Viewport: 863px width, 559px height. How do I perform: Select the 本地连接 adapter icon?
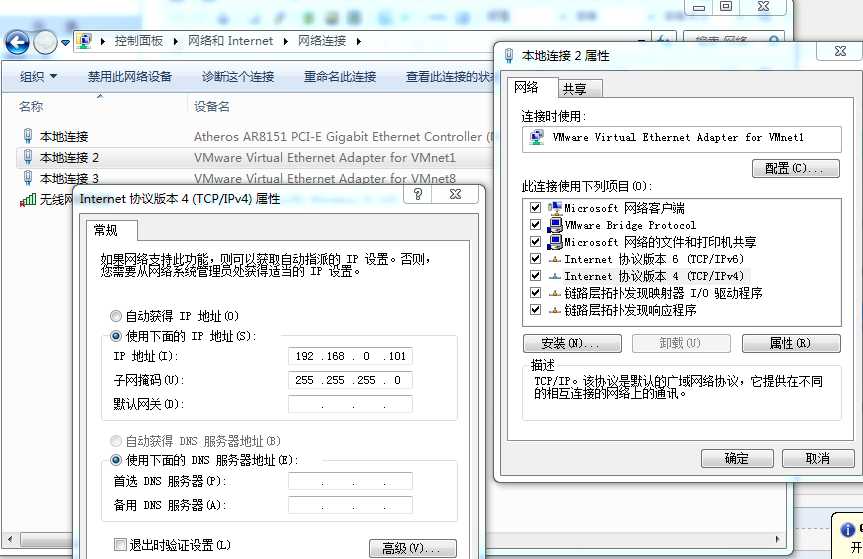click(28, 136)
